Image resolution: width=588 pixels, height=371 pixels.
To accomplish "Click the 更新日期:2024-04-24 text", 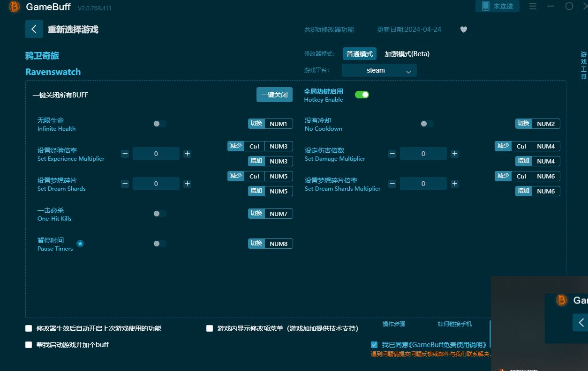I will click(x=409, y=30).
